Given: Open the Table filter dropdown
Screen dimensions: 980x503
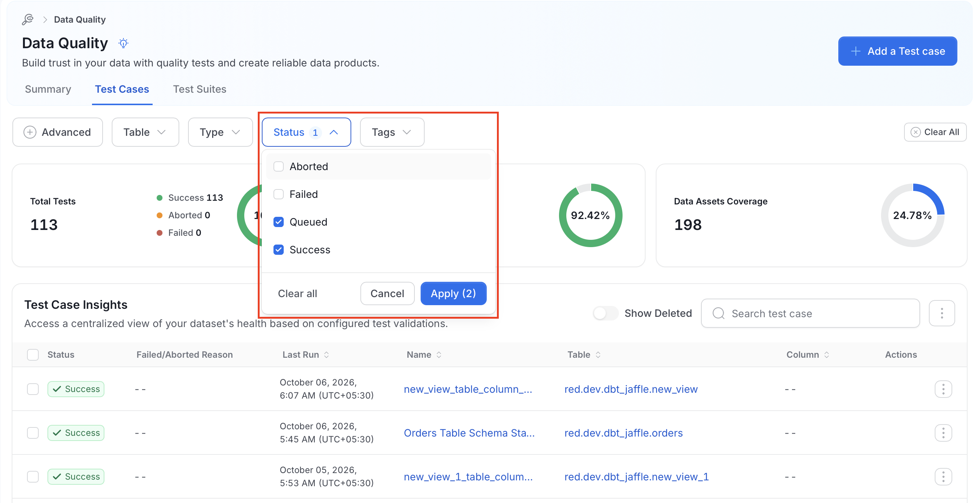Looking at the screenshot, I should [145, 132].
